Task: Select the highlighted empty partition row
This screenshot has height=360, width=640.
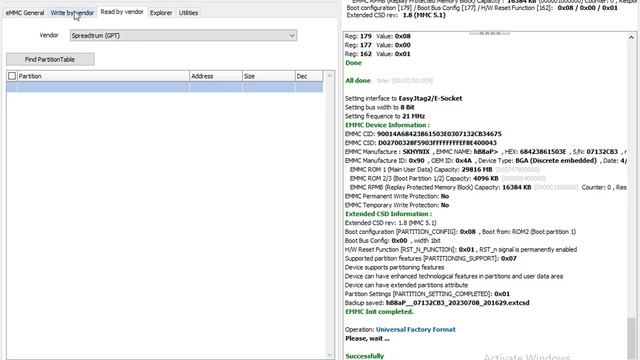Action: pyautogui.click(x=164, y=87)
